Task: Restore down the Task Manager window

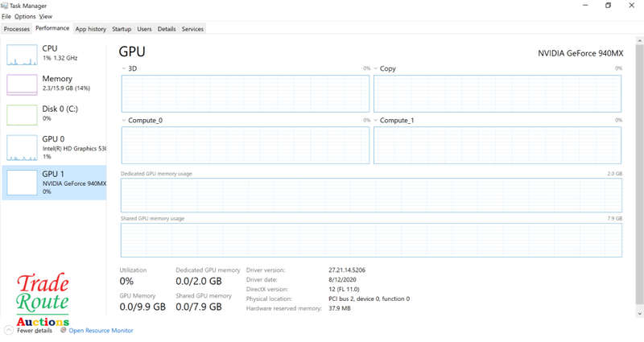Action: [x=609, y=6]
